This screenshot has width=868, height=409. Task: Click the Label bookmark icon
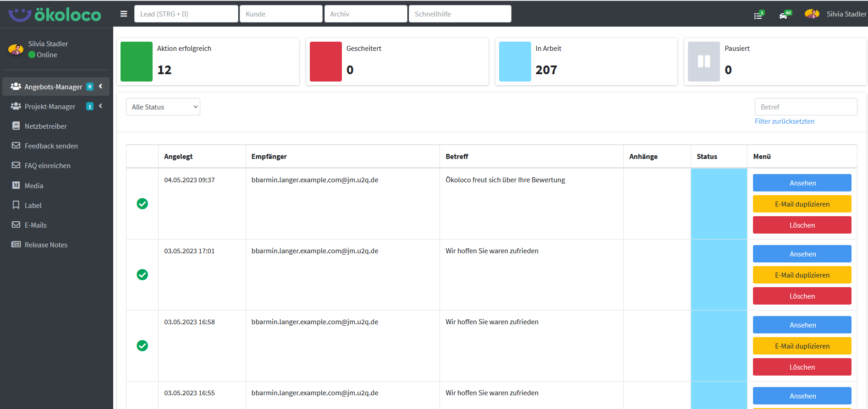(x=16, y=205)
